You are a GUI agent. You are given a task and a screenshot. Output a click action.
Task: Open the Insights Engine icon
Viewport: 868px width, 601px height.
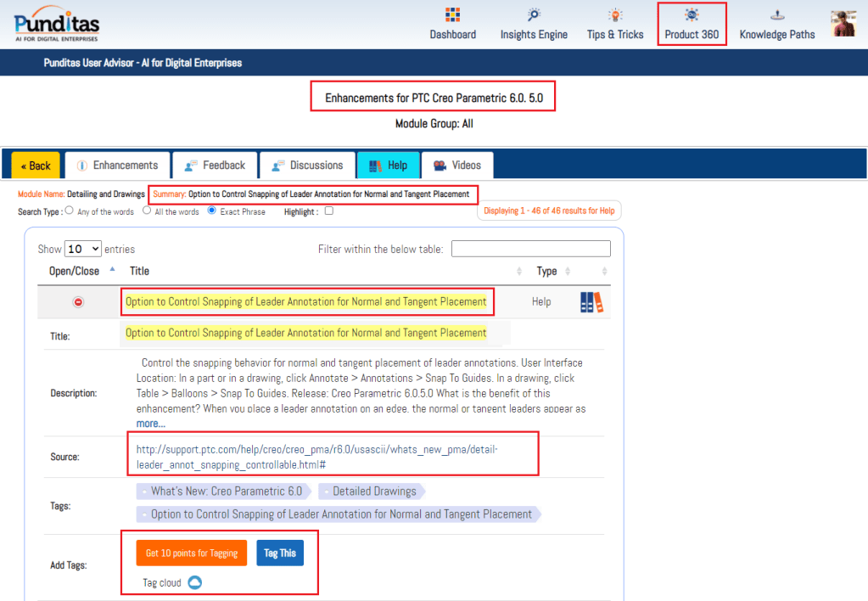(x=534, y=15)
